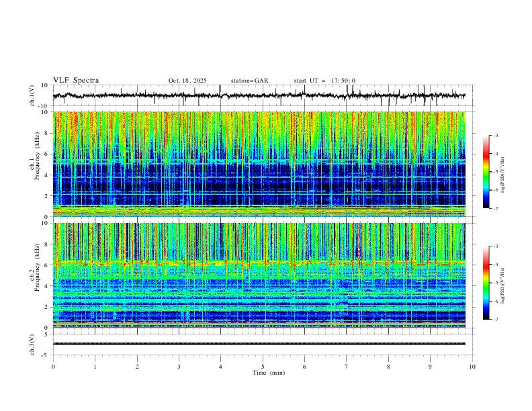This screenshot has width=532, height=411.
Task: Click the time axis tick label "2"
Action: pyautogui.click(x=137, y=367)
